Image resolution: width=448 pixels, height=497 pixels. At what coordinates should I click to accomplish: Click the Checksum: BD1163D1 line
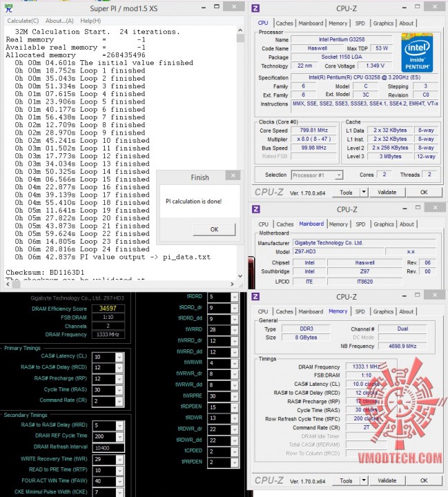[x=45, y=272]
